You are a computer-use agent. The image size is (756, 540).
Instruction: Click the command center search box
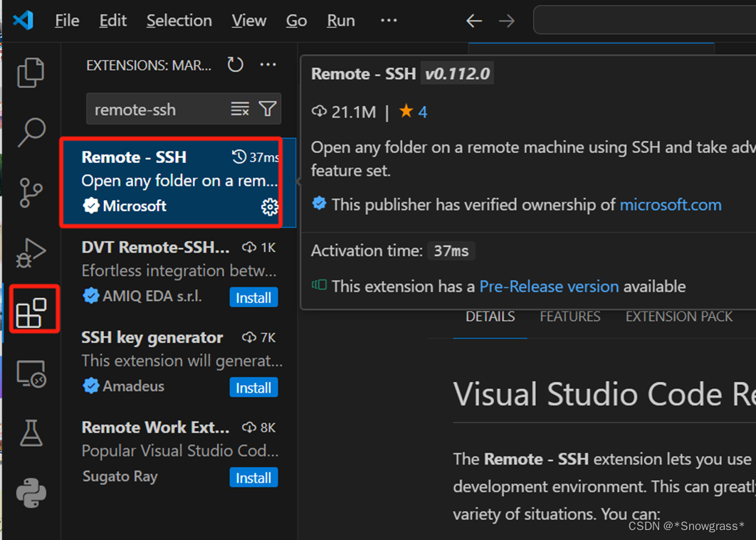click(644, 20)
